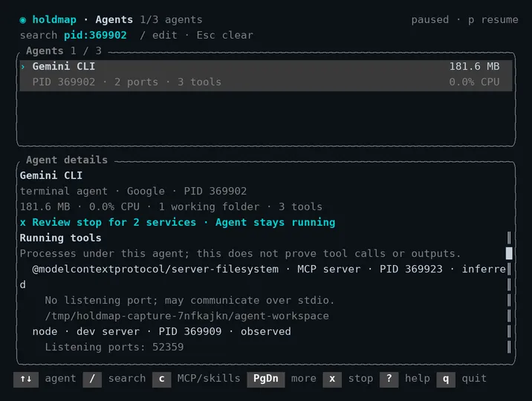The width and height of the screenshot is (532, 401).
Task: Click the terminal agent · Google line
Action: point(133,191)
